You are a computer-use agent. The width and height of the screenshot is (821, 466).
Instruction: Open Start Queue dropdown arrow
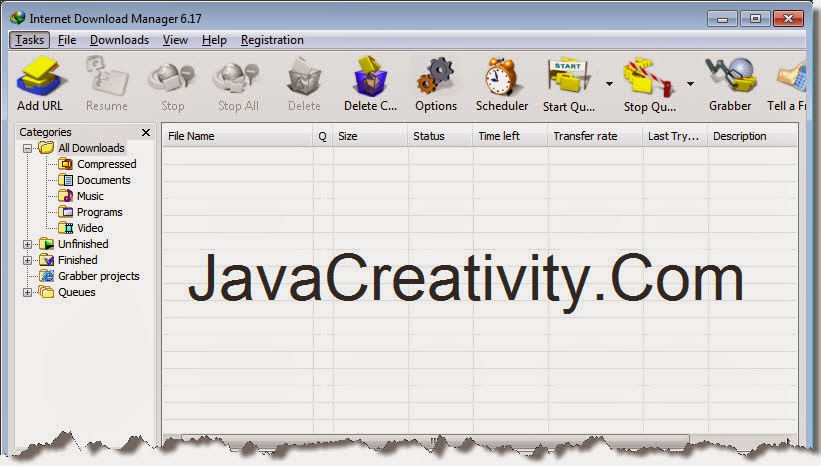point(609,84)
